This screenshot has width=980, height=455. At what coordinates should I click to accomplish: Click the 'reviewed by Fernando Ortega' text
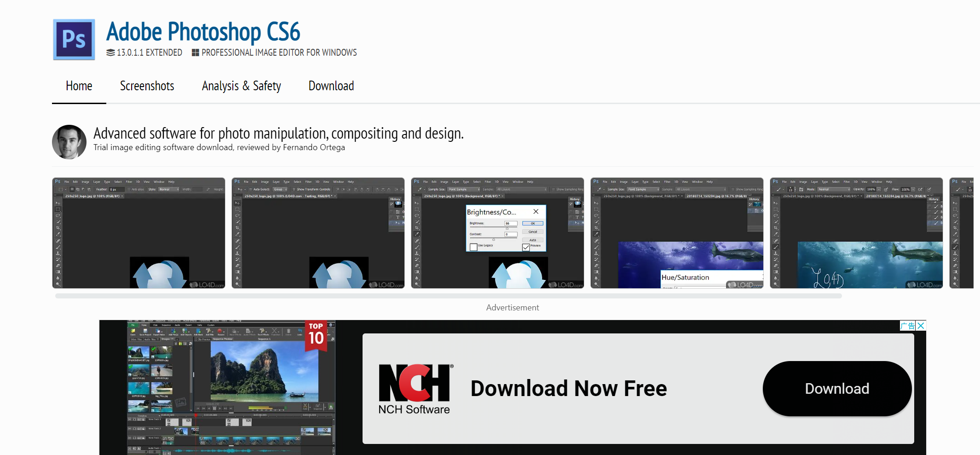[291, 147]
